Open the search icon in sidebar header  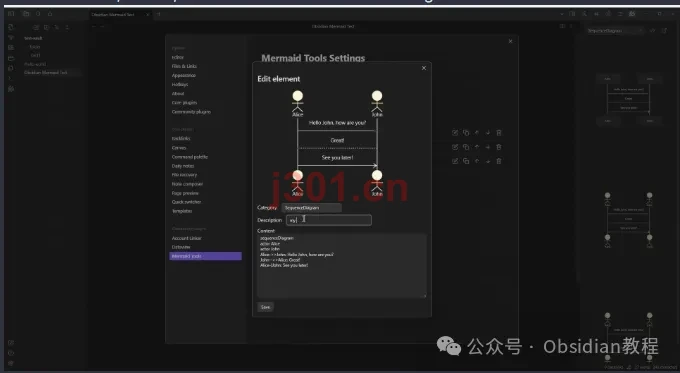[x=38, y=14]
